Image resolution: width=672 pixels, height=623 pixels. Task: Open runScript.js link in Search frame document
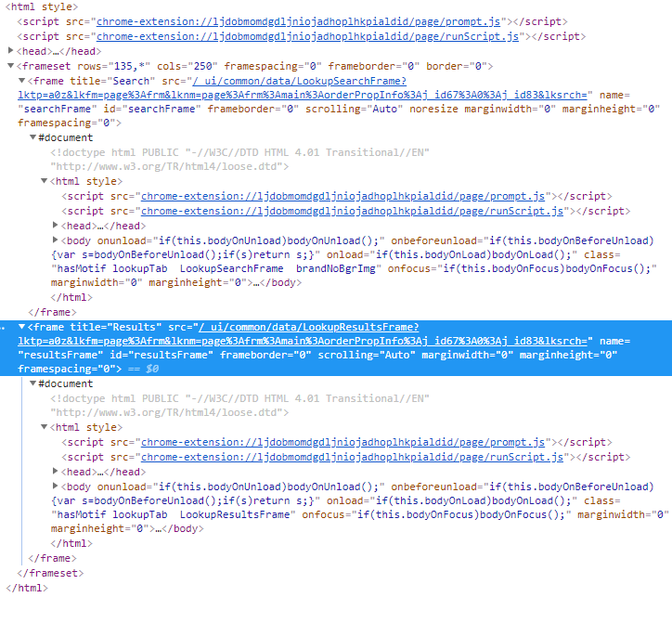coord(352,211)
